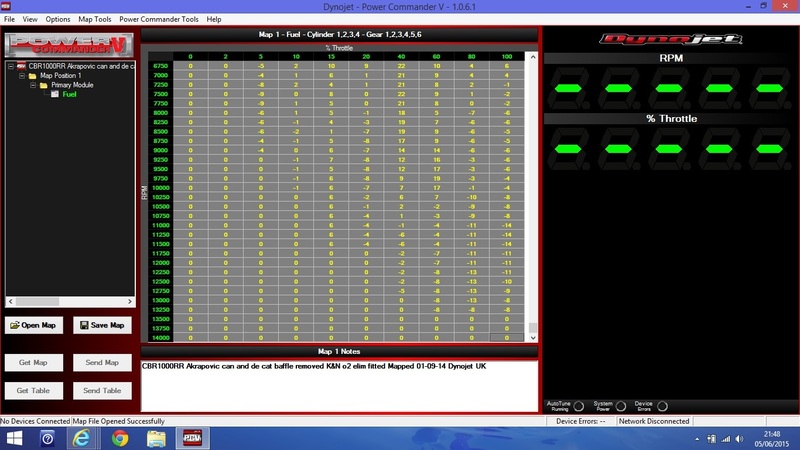Click the tree panel horizontal scrollbar thumb

[x=37, y=302]
